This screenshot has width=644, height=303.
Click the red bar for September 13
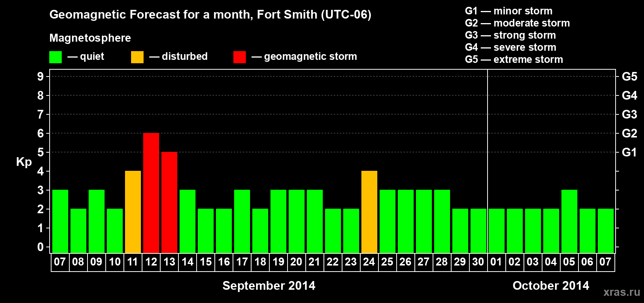(x=169, y=202)
